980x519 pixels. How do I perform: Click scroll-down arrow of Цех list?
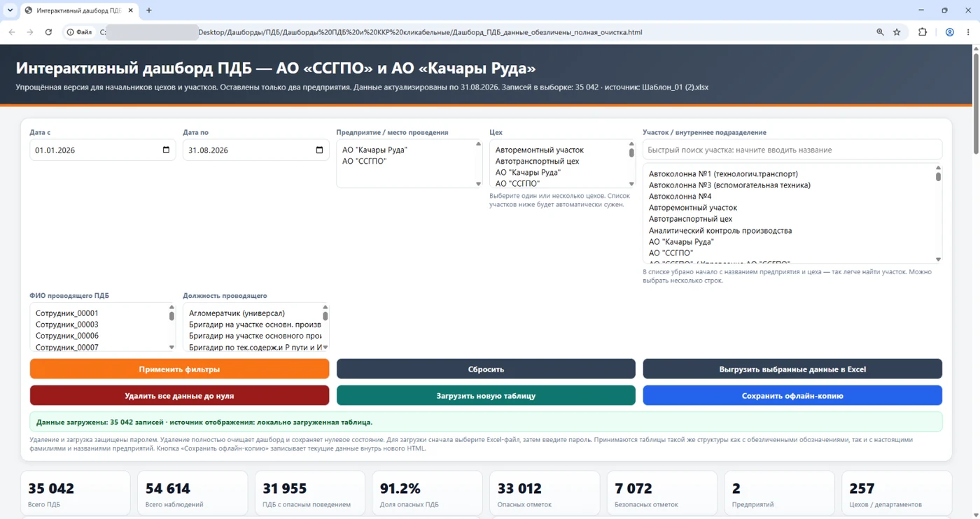(x=631, y=184)
